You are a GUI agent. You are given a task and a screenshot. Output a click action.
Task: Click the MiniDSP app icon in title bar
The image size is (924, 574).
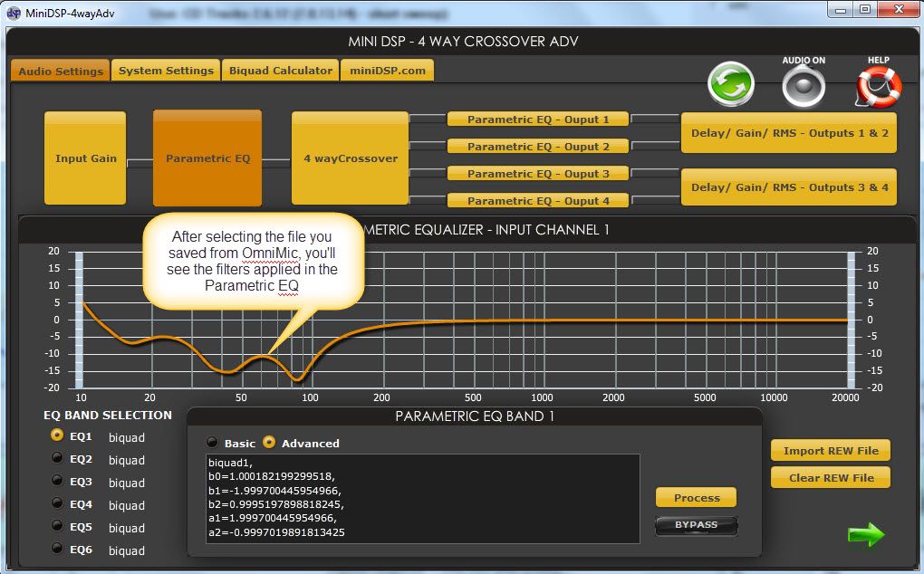point(14,13)
